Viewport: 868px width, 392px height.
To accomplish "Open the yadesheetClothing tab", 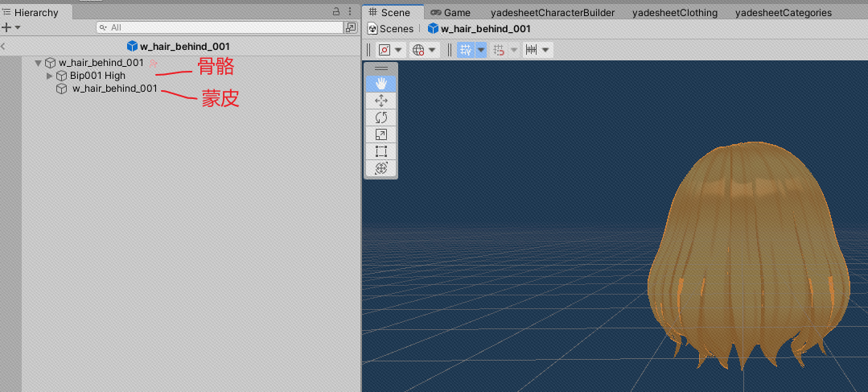I will 675,13.
